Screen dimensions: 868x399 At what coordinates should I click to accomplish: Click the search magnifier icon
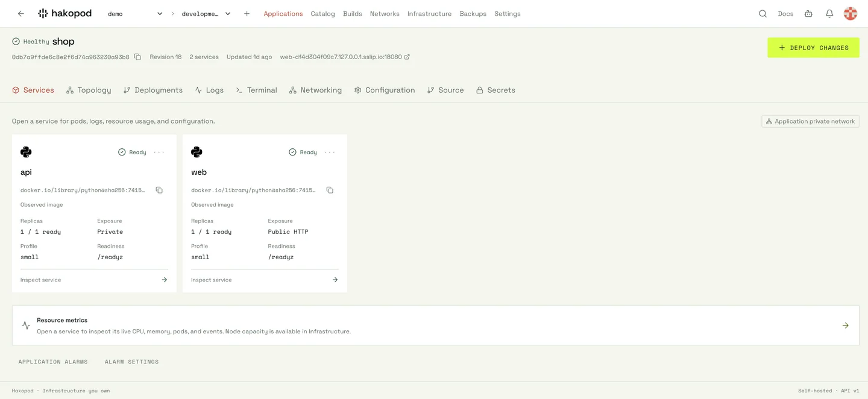763,13
